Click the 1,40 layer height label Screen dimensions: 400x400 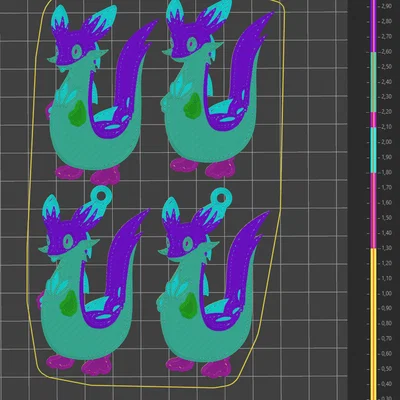386,233
